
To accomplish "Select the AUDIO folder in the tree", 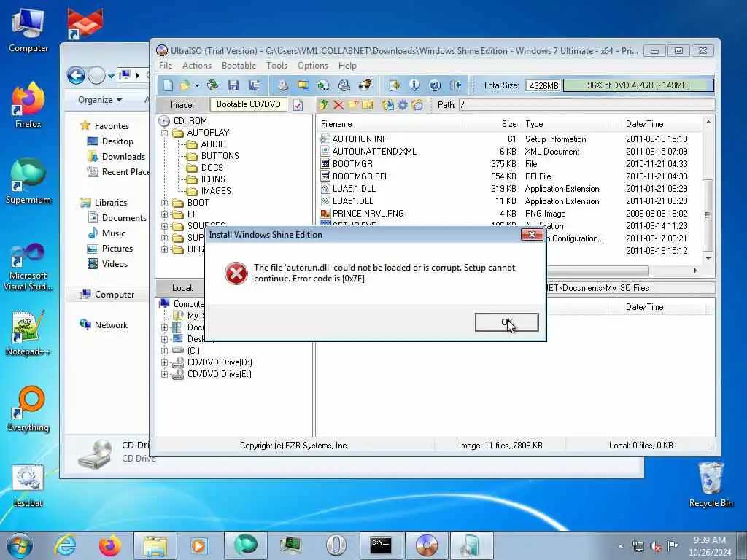I will pyautogui.click(x=213, y=144).
